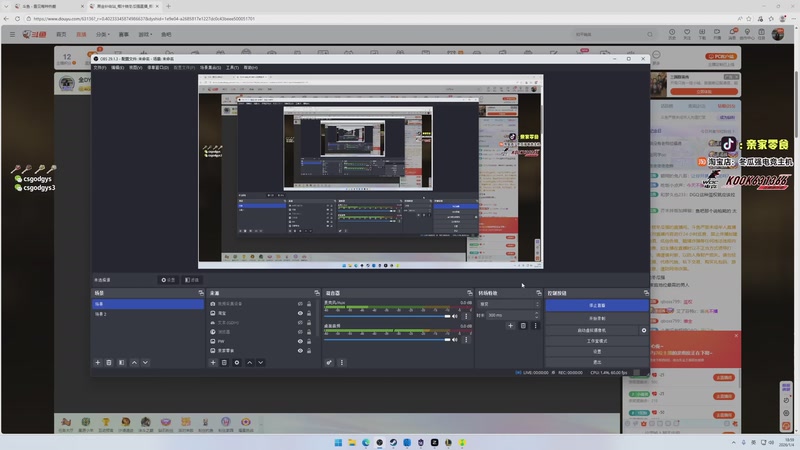The width and height of the screenshot is (800, 450).
Task: Toggle visibility eye of the 淘宝 source
Action: (x=300, y=313)
